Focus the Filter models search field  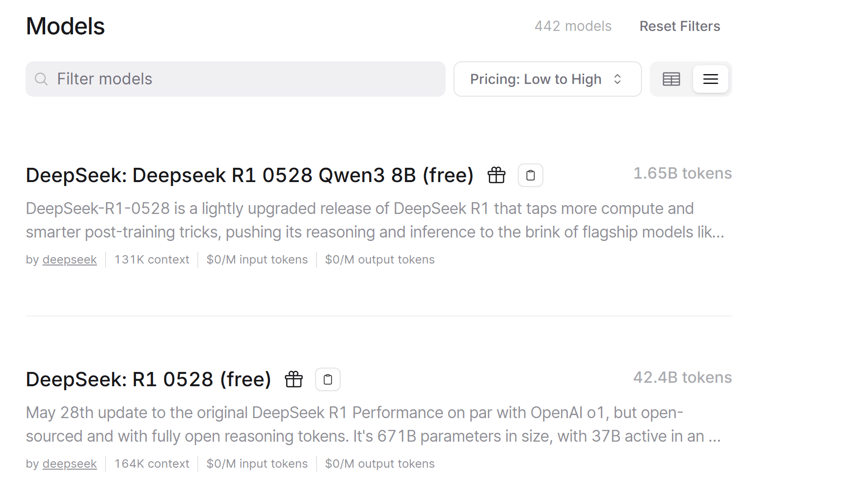[x=236, y=79]
